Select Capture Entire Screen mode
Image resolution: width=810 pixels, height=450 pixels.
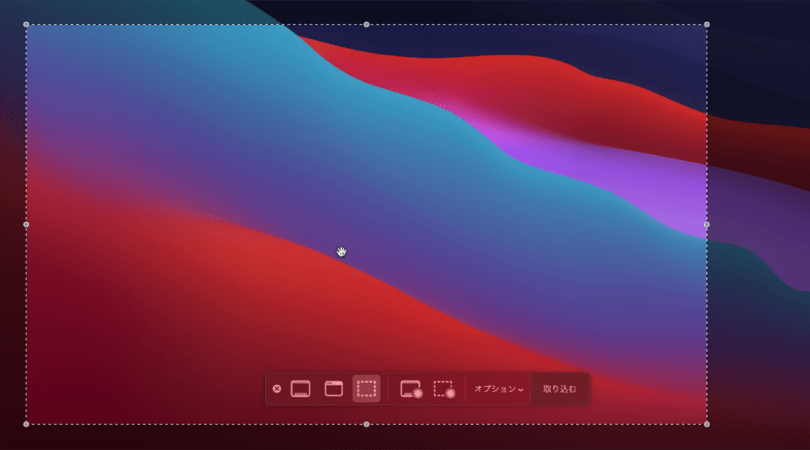click(x=301, y=389)
